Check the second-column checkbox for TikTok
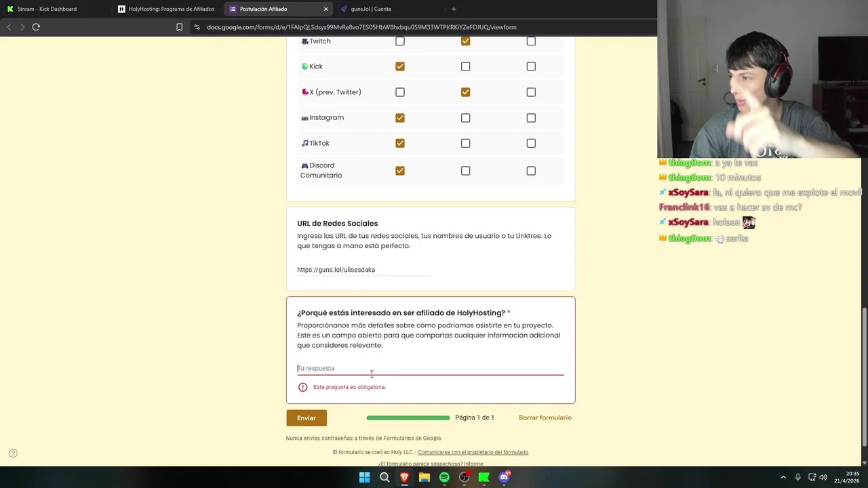This screenshot has width=868, height=488. click(465, 143)
